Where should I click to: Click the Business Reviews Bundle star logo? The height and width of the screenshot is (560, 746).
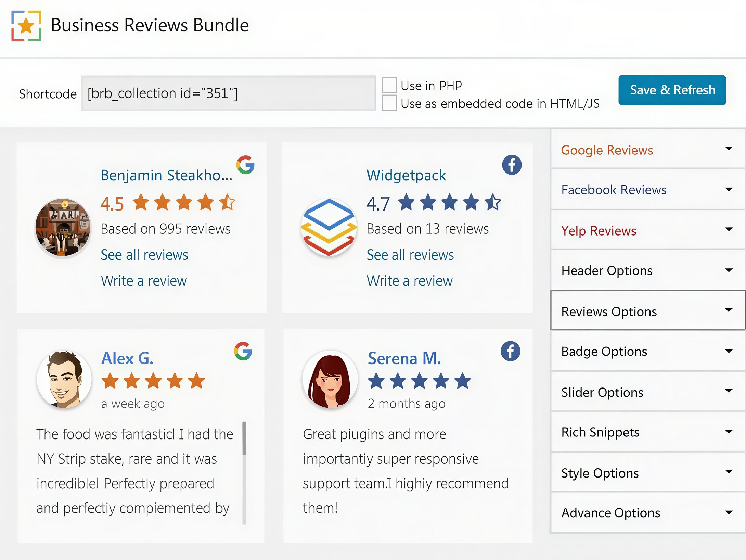tap(26, 26)
